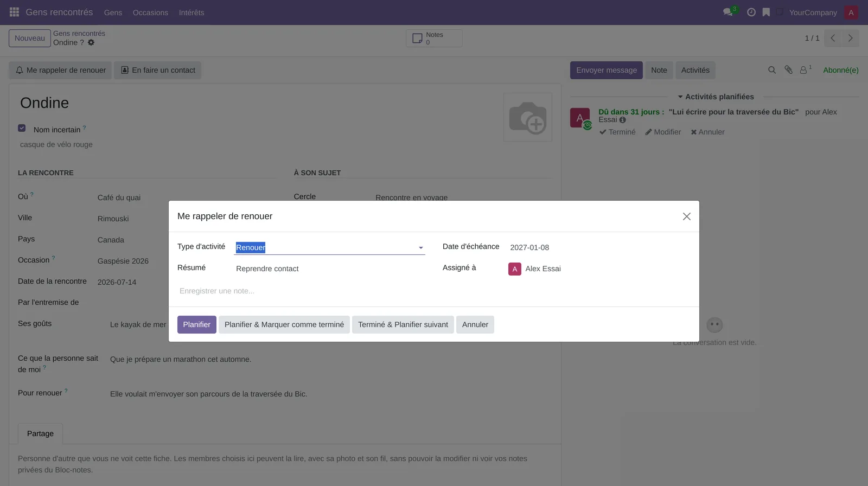
Task: Click Annuler on the planned activity
Action: pos(707,132)
